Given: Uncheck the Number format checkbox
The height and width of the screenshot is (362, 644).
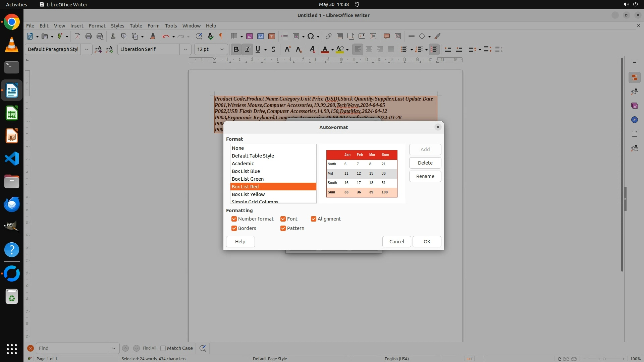Looking at the screenshot, I should (234, 219).
